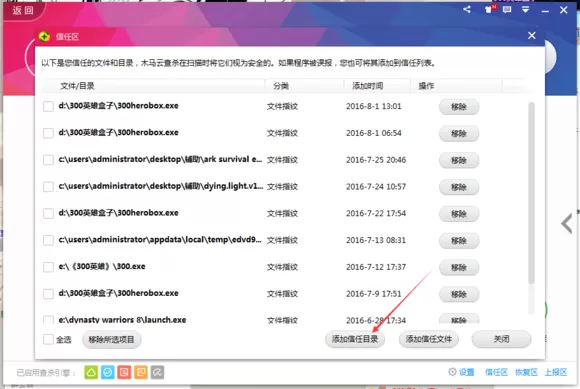
Task: Click the gear 设置 settings icon
Action: click(x=452, y=372)
